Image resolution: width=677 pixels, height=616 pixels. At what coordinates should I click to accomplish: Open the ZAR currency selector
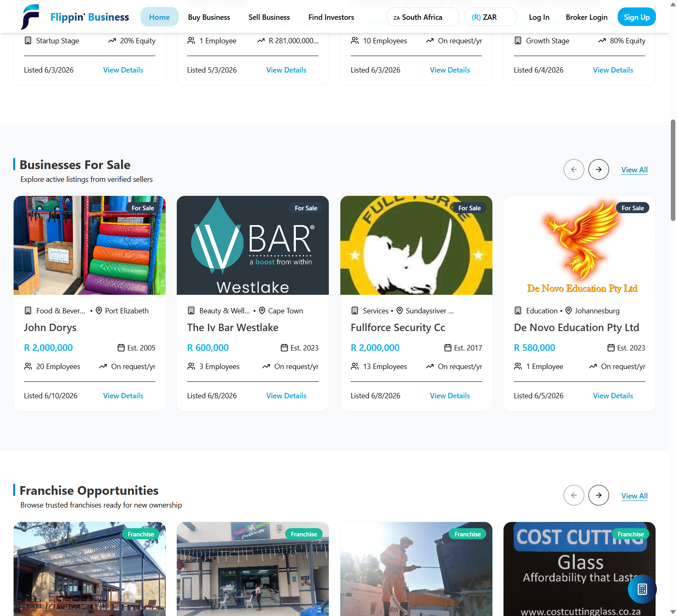tap(491, 17)
